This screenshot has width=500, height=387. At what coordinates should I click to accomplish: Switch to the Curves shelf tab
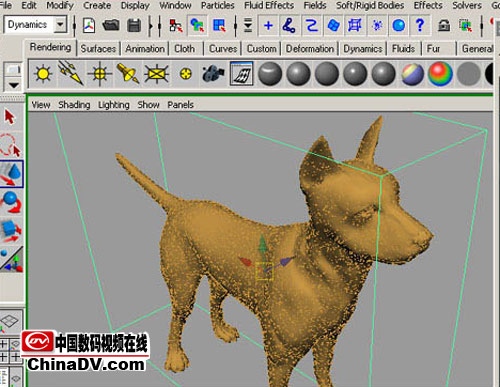point(223,49)
